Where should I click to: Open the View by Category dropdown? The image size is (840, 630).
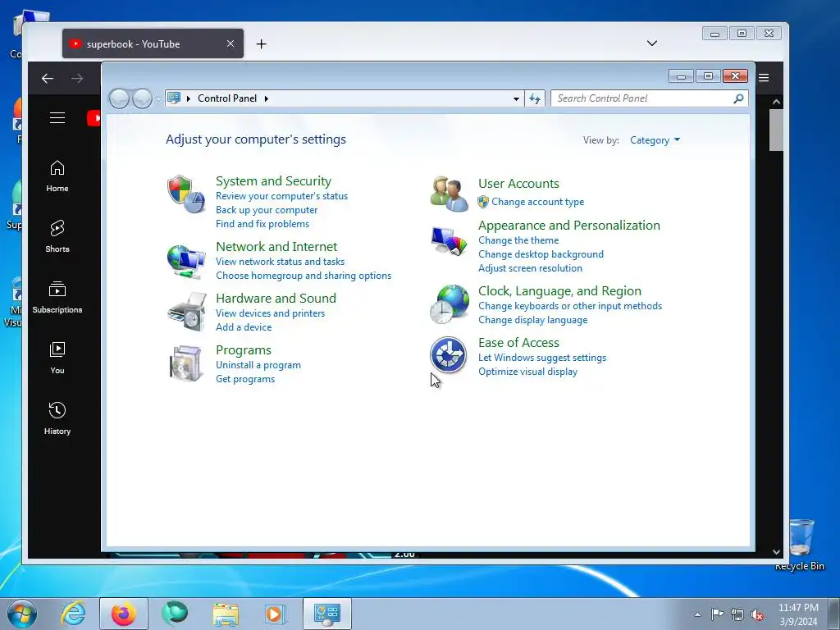click(655, 140)
